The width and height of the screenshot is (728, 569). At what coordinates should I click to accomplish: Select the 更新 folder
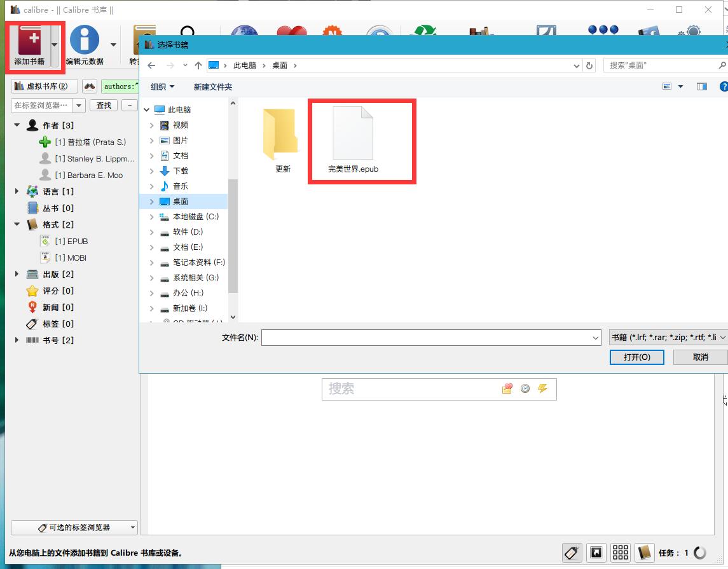pos(282,141)
